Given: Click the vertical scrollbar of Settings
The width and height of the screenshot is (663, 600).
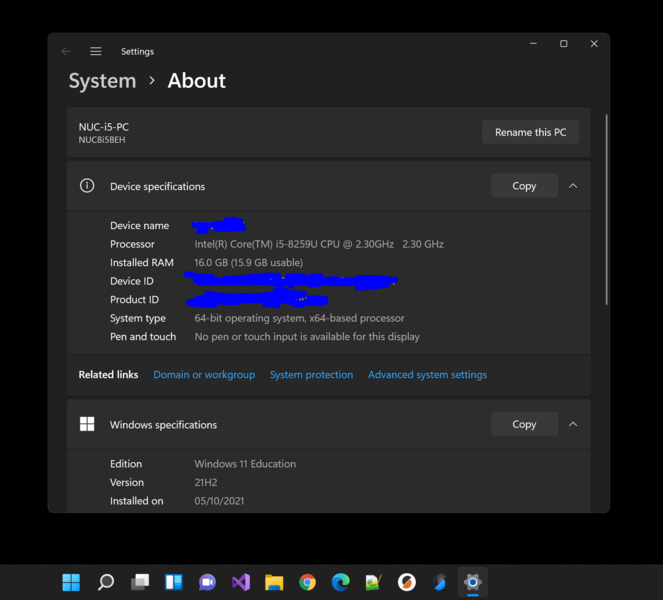Looking at the screenshot, I should coord(606,209).
